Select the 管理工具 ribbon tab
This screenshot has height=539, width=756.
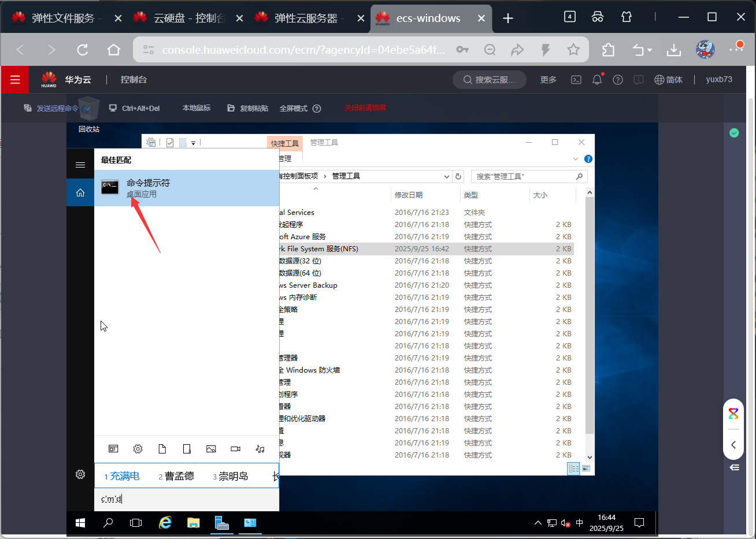324,142
